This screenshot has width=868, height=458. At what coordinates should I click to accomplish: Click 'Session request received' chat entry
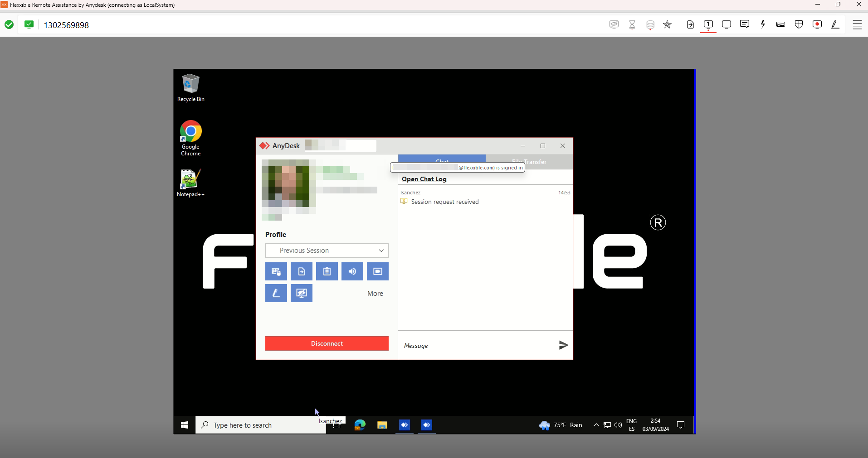[x=444, y=202]
